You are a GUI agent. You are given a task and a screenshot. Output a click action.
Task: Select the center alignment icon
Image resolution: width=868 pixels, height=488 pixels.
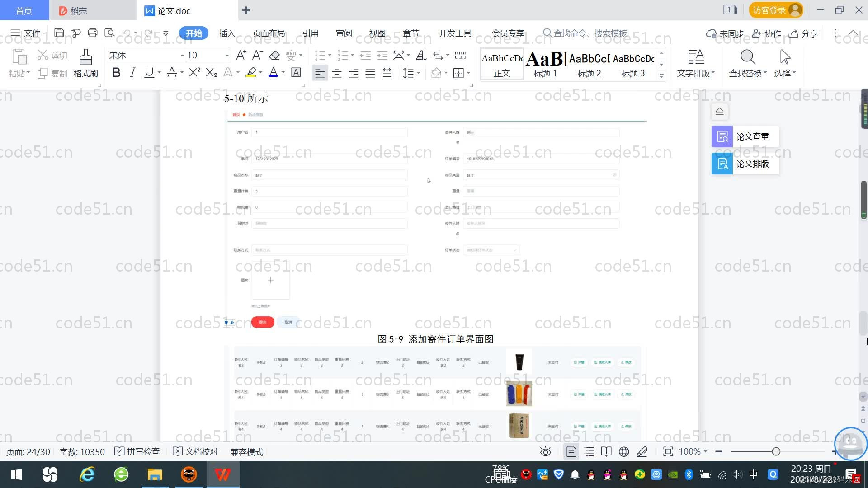pos(337,72)
